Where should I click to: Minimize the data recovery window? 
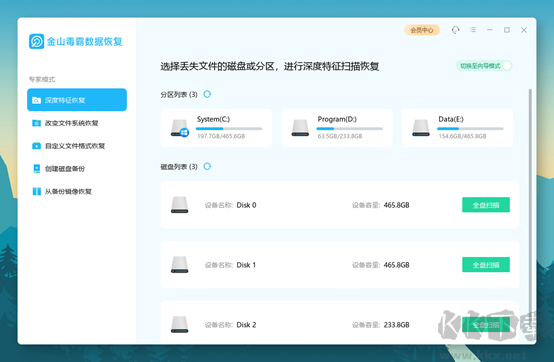(490, 30)
